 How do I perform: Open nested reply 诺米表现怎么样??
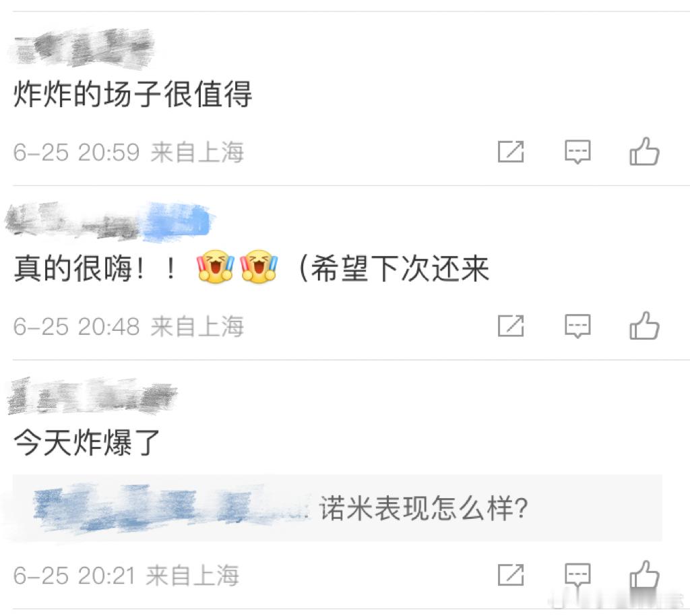pos(338,508)
